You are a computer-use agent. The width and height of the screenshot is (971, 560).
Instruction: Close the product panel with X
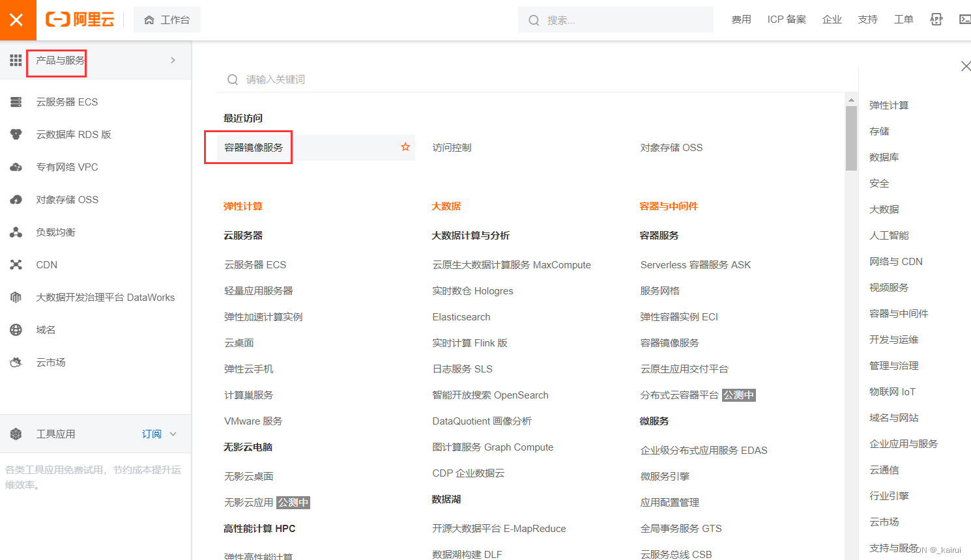[966, 66]
